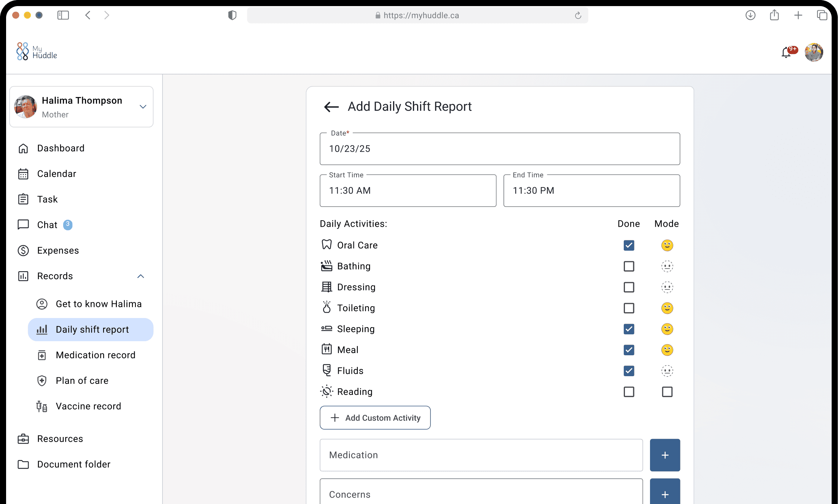838x504 pixels.
Task: Open the Start Time picker field
Action: click(408, 191)
